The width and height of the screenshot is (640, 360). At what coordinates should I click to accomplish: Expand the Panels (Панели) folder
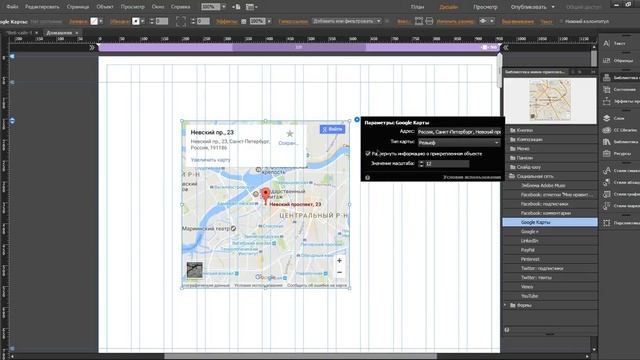513,158
